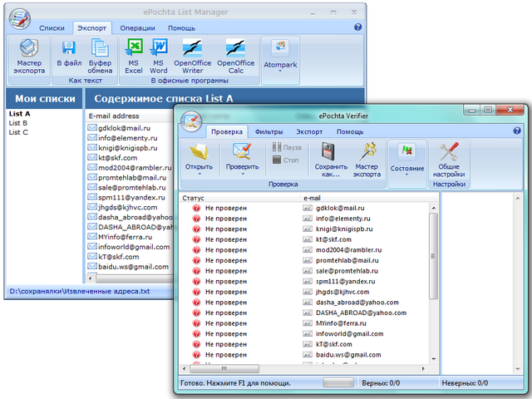Open Общие настройки tools icon

(x=449, y=151)
